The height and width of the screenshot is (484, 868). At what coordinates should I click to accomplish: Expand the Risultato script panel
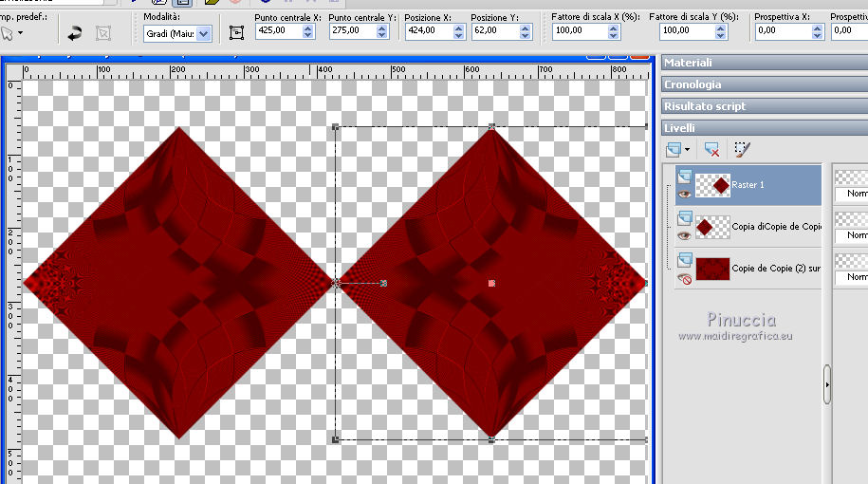pyautogui.click(x=765, y=105)
